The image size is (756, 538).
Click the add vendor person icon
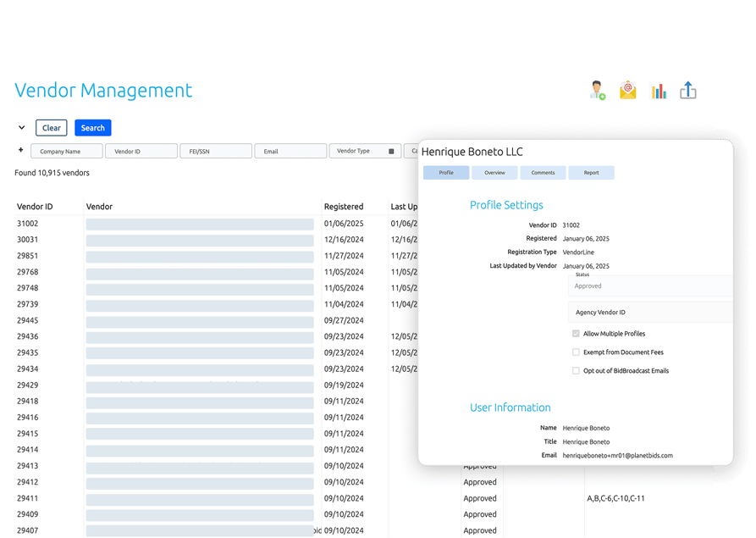[x=598, y=90]
